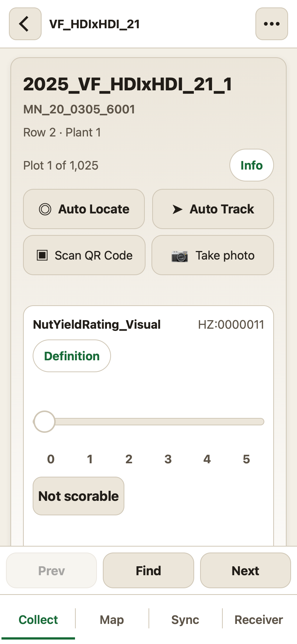Screen dimensions: 297x644
Task: Tap the Auto Locate target icon
Action: tap(45, 209)
